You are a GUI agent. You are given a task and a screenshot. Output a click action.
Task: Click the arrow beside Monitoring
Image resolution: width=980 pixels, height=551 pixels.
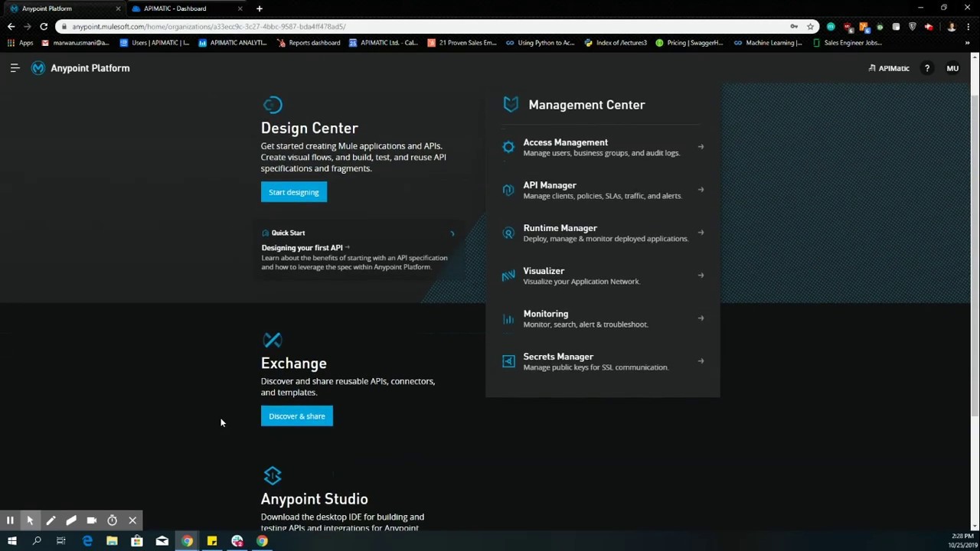pos(701,318)
